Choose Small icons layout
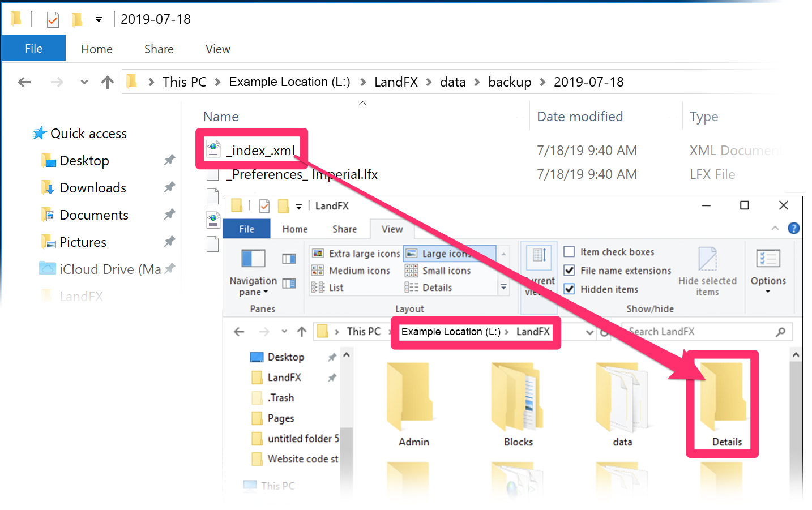Image resolution: width=812 pixels, height=510 pixels. tap(438, 271)
